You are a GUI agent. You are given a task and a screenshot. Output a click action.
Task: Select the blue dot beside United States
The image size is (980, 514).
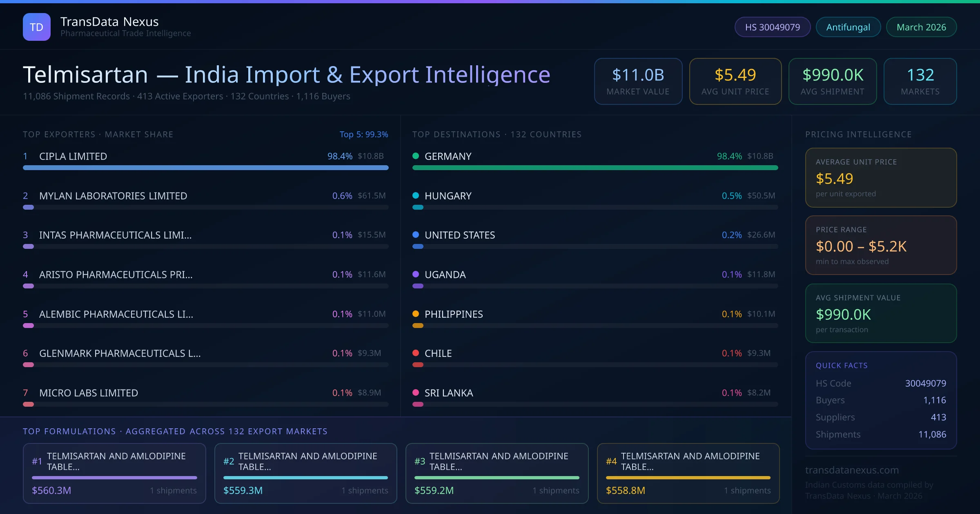pyautogui.click(x=416, y=235)
